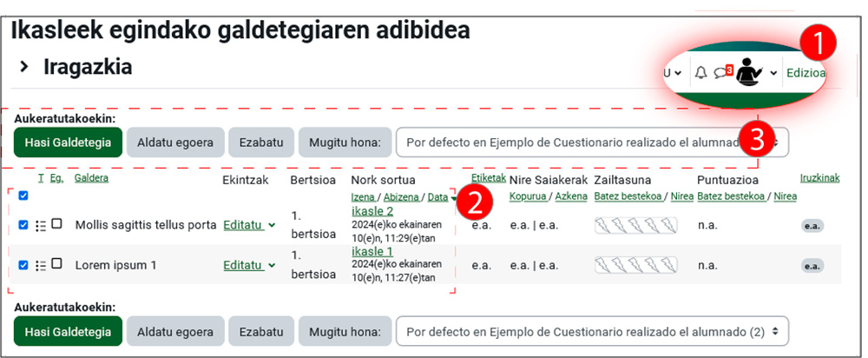Image resolution: width=868 pixels, height=358 pixels.
Task: Click the e.a. comments badge for Mollis sagittis
Action: [812, 226]
